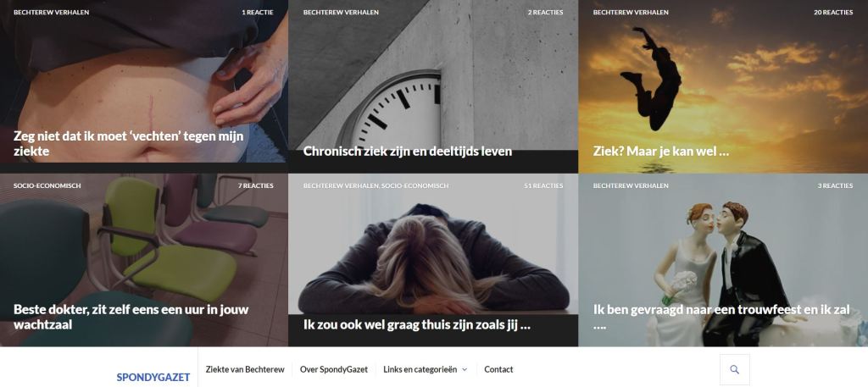Open the 3 reacties link on wedding post
This screenshot has height=387, width=868.
click(x=835, y=185)
